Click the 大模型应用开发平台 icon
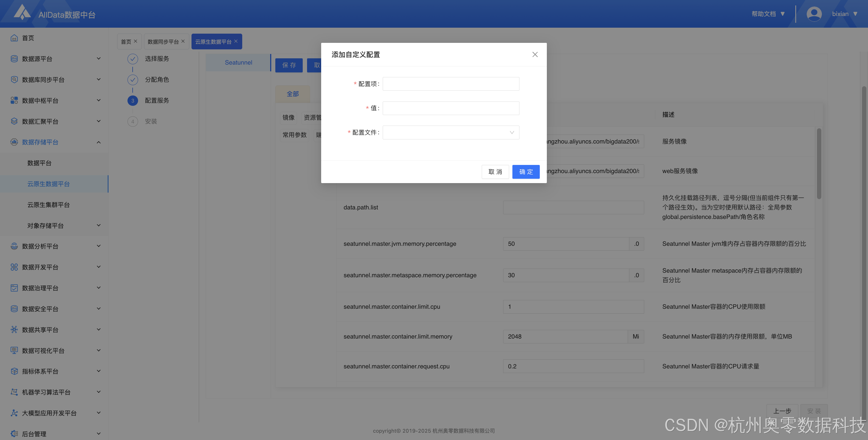868x440 pixels. 14,413
